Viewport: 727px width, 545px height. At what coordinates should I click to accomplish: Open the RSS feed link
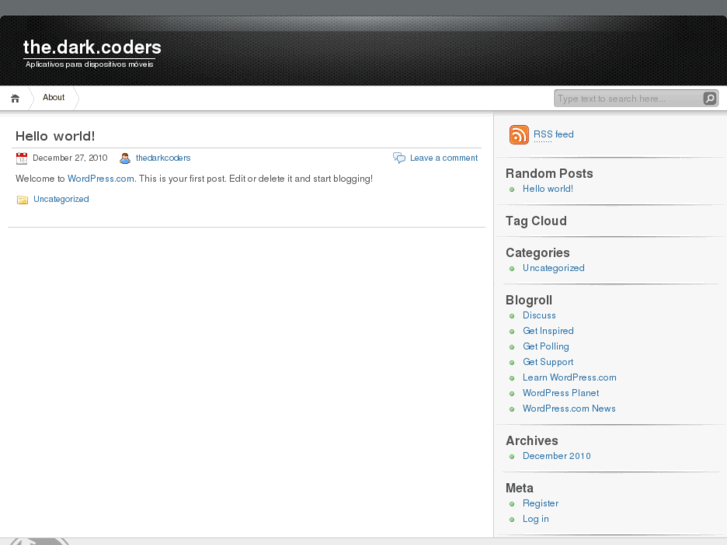553,135
